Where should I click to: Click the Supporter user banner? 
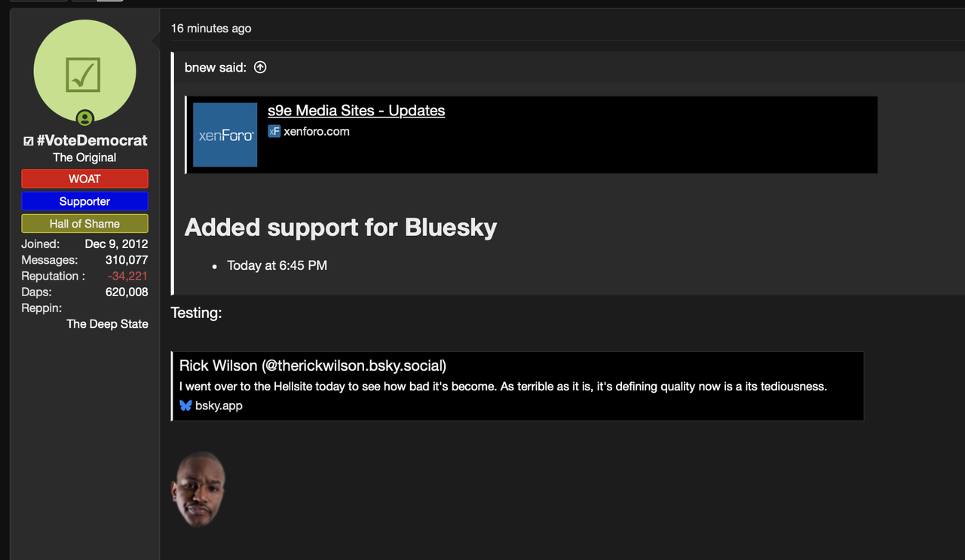pos(84,201)
